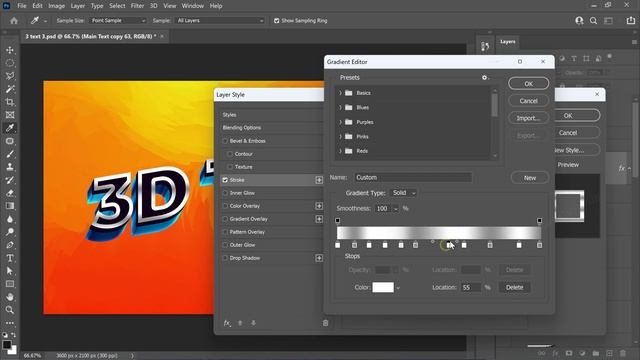The height and width of the screenshot is (360, 640).
Task: Select the Path Selection tool
Action: click(x=10, y=271)
